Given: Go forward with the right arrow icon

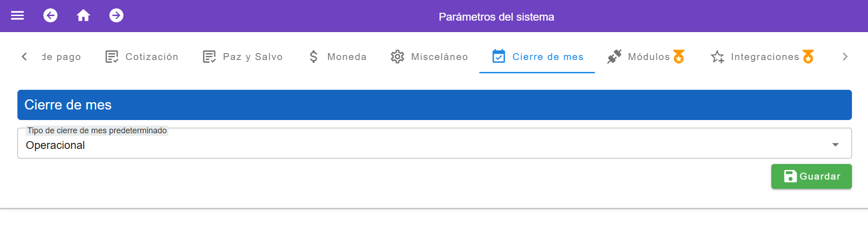Looking at the screenshot, I should point(116,16).
